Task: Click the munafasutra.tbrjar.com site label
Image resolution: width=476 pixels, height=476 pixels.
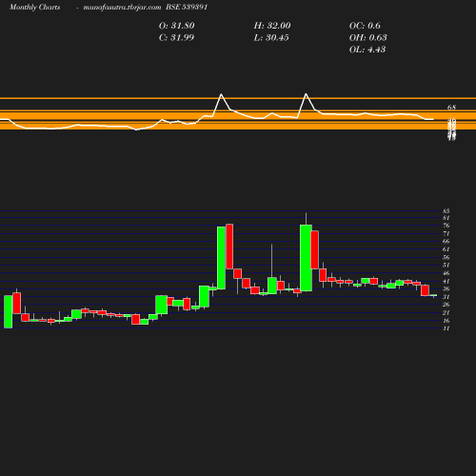Action: coord(122,8)
